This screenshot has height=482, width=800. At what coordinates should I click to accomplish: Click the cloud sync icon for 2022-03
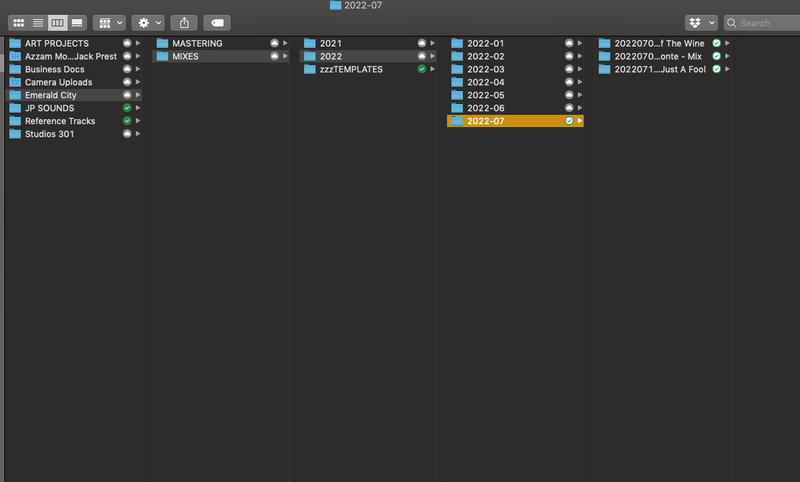pyautogui.click(x=569, y=69)
